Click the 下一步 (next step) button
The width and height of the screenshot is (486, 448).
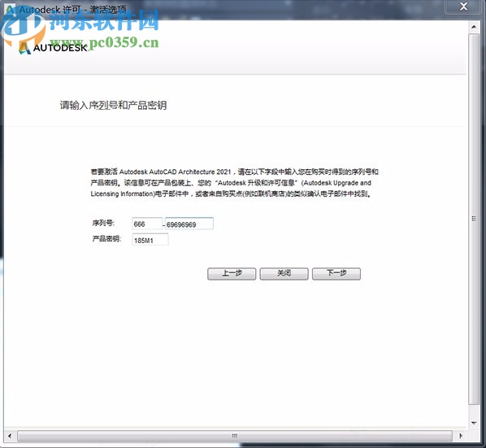point(336,274)
